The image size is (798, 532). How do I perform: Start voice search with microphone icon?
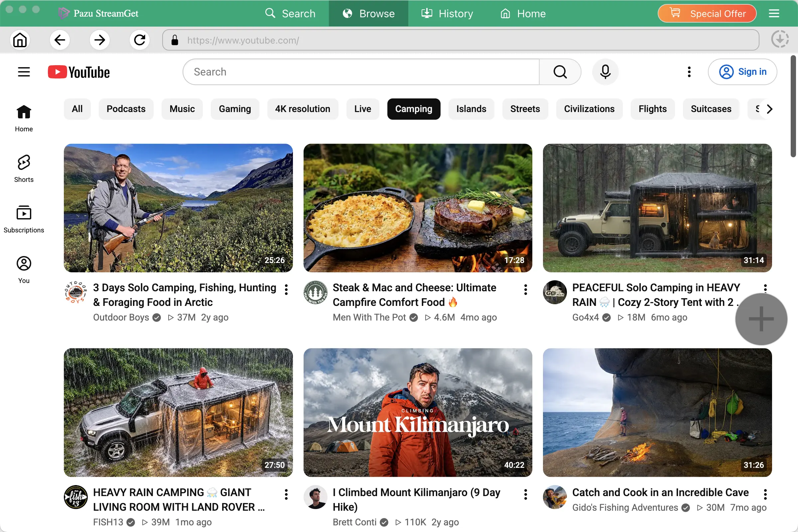click(x=605, y=72)
